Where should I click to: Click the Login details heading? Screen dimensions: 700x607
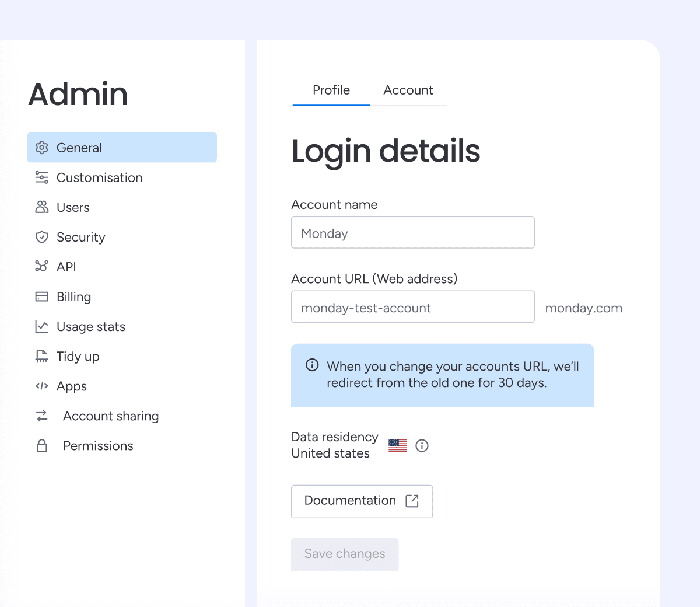pos(386,151)
